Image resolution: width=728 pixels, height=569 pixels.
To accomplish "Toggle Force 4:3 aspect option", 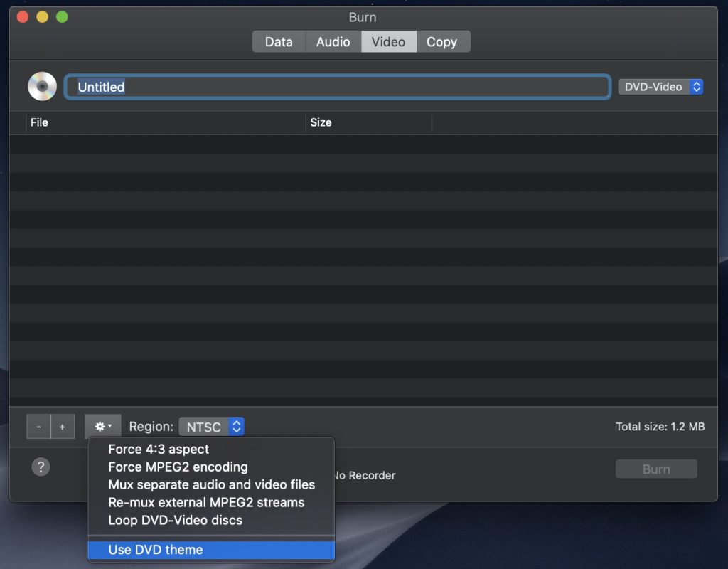I will pyautogui.click(x=159, y=450).
